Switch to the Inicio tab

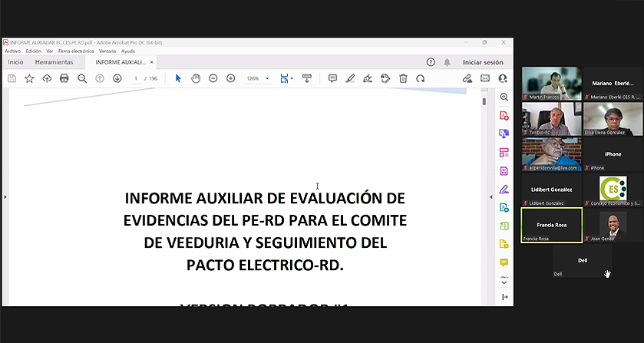15,62
